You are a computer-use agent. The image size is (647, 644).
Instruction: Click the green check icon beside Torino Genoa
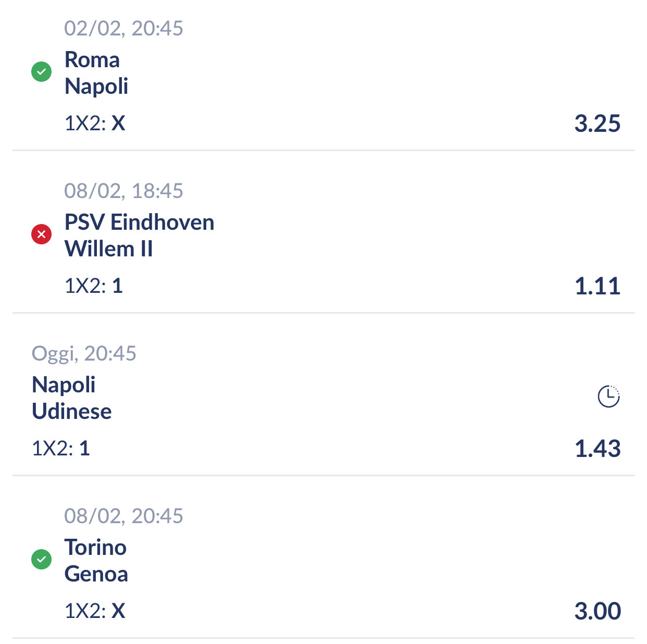[42, 560]
